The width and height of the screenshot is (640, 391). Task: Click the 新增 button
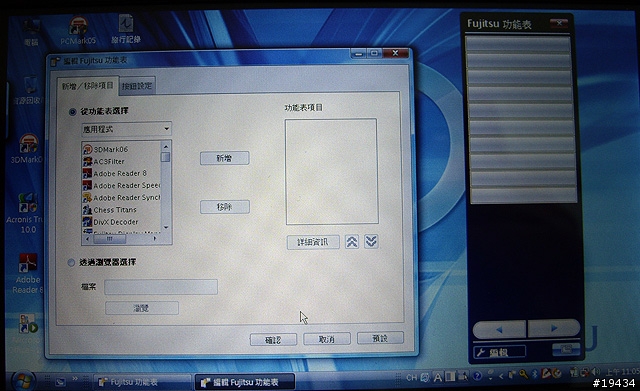coord(224,158)
